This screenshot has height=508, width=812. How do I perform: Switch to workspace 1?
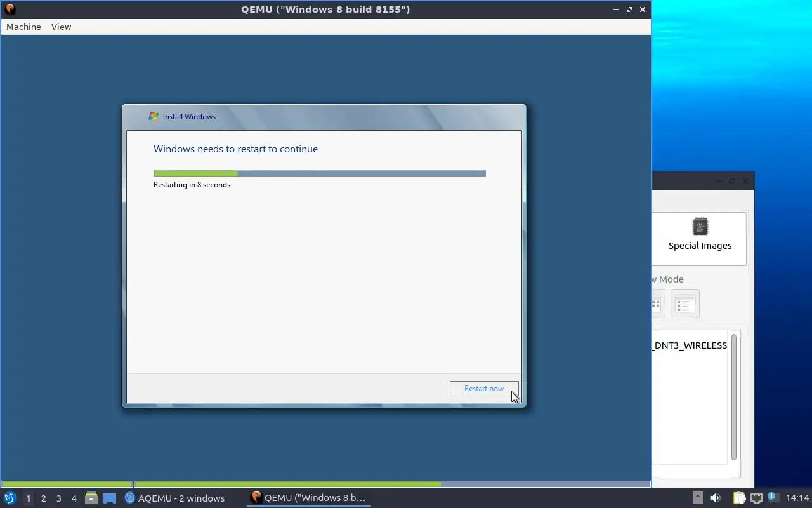[28, 498]
